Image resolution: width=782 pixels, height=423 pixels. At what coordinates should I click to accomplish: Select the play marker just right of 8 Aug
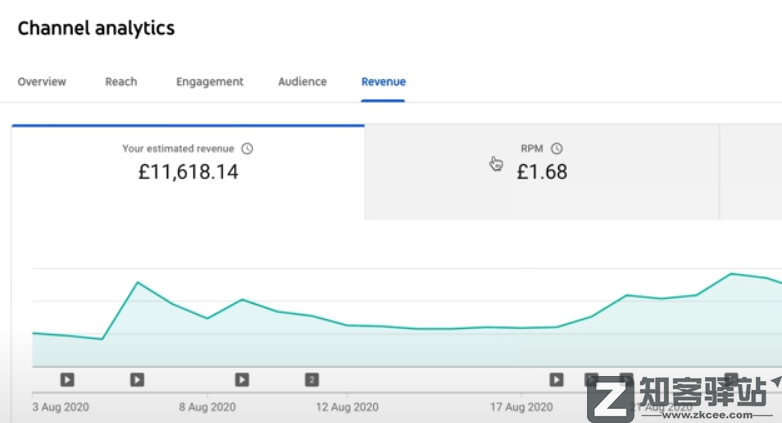(242, 379)
